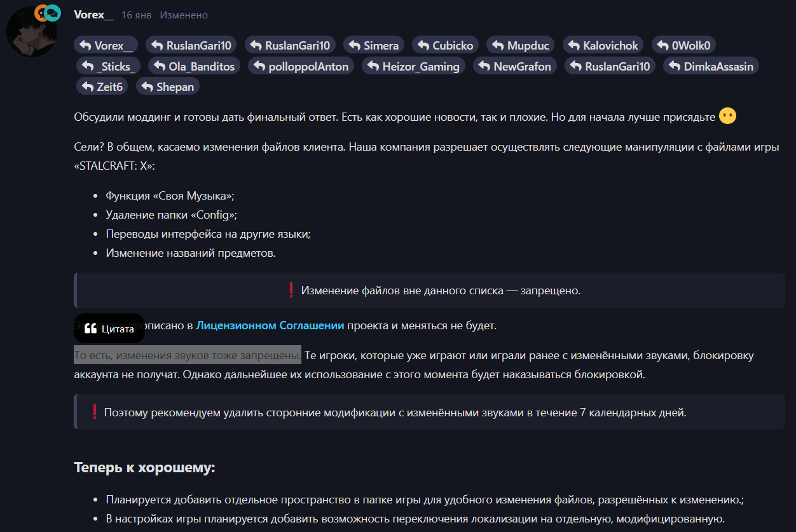Image resolution: width=796 pixels, height=532 pixels.
Task: Click the 'Цитата' quote popup button
Action: 109,329
